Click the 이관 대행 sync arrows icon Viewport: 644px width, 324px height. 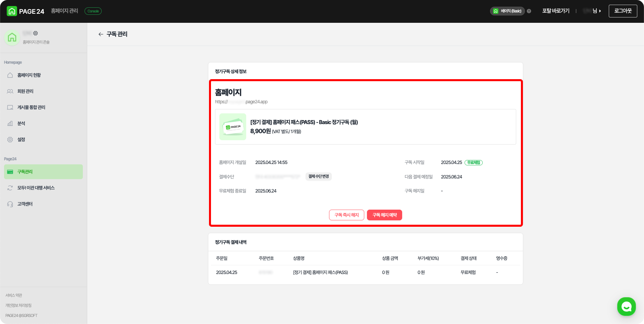click(x=10, y=188)
